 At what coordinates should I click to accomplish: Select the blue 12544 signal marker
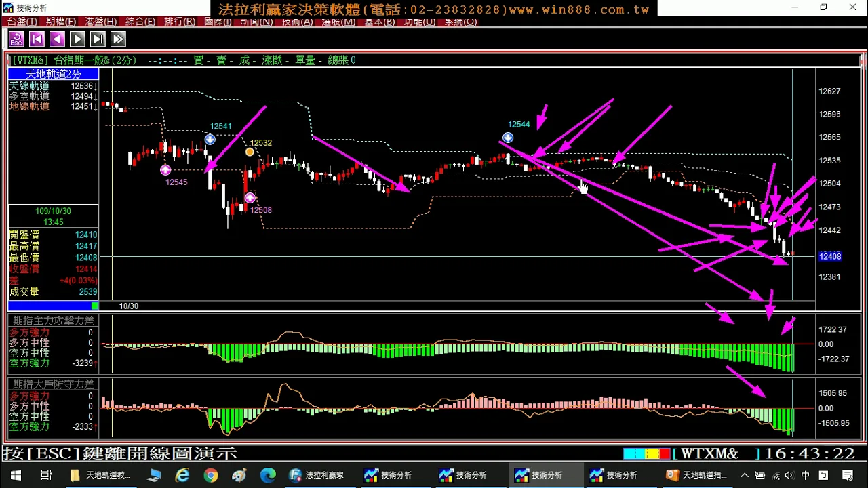point(508,138)
